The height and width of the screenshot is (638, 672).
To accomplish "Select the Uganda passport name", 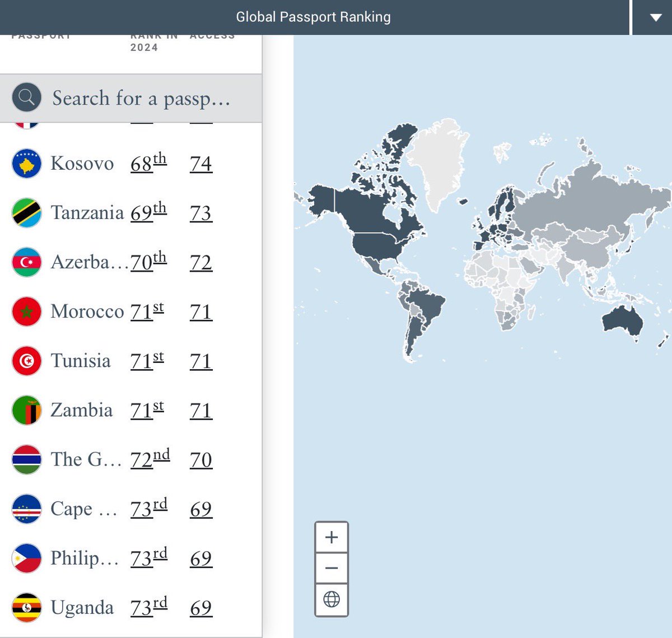I will (x=82, y=607).
